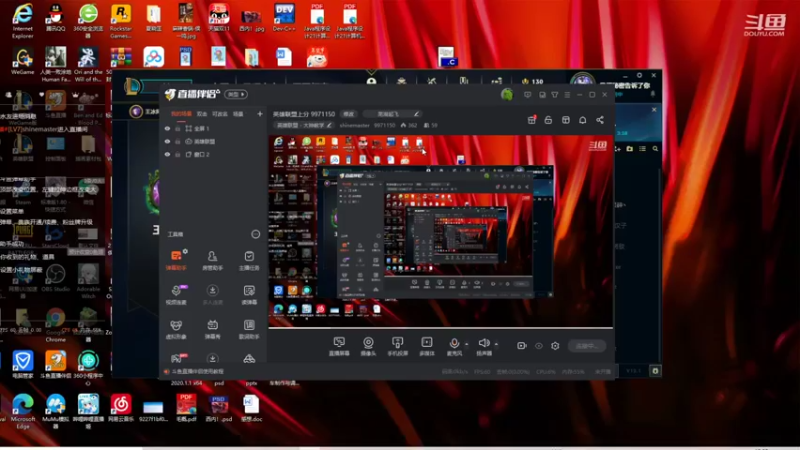Image resolution: width=800 pixels, height=450 pixels.
Task: Open the 虚拟形象 tool
Action: coord(176,329)
